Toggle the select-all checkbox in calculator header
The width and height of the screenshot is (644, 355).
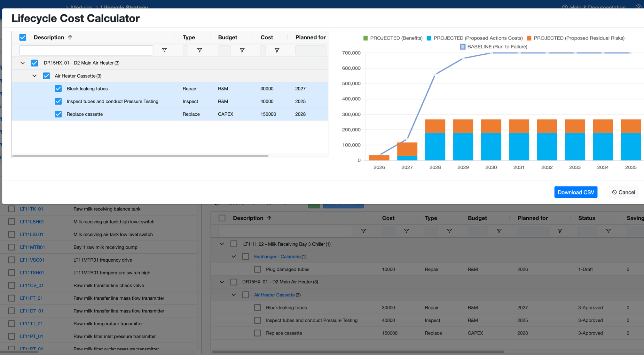click(x=23, y=37)
